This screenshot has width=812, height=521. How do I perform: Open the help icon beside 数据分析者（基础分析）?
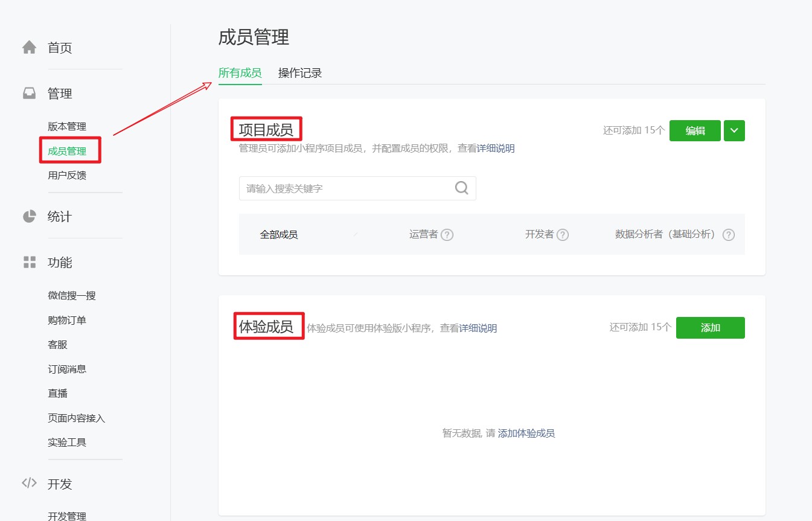[x=729, y=235]
